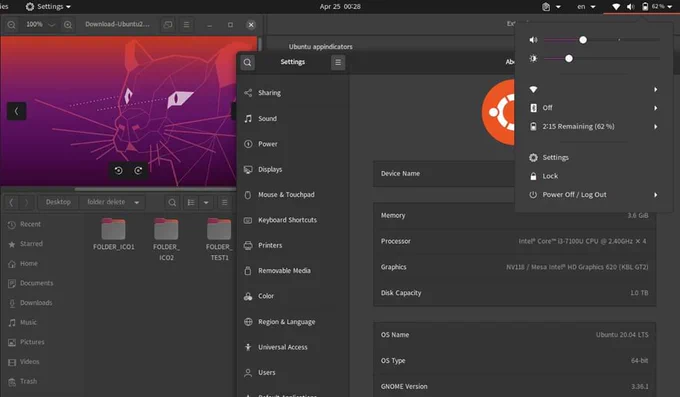Open the Settings search icon
Image resolution: width=680 pixels, height=397 pixels.
tap(247, 62)
